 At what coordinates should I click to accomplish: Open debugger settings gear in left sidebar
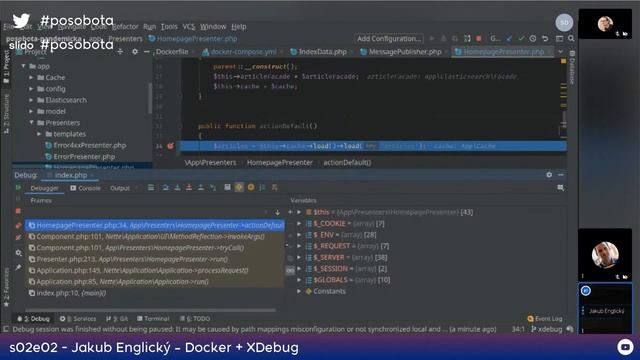tap(18, 253)
